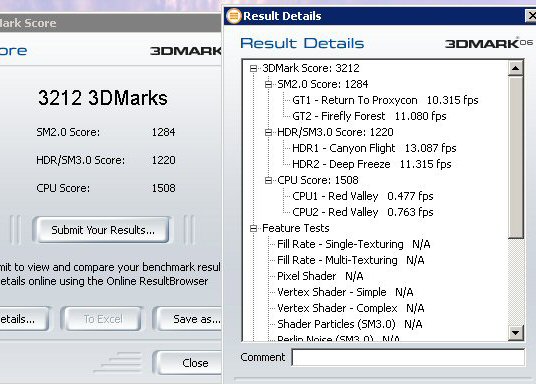The height and width of the screenshot is (384, 536).
Task: Click the scroll up arrow in results list
Action: (x=515, y=68)
